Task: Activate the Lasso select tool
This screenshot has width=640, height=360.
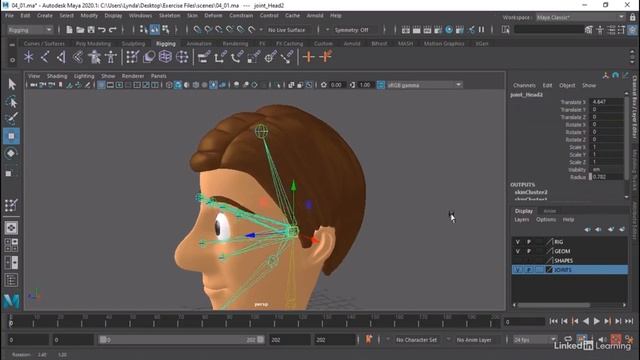Action: click(x=11, y=102)
